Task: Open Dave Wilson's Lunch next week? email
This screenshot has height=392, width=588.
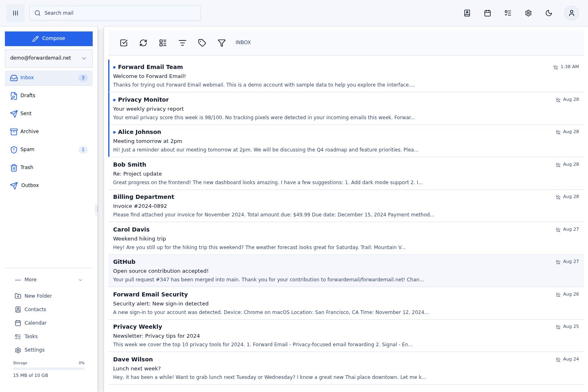Action: coord(346,368)
